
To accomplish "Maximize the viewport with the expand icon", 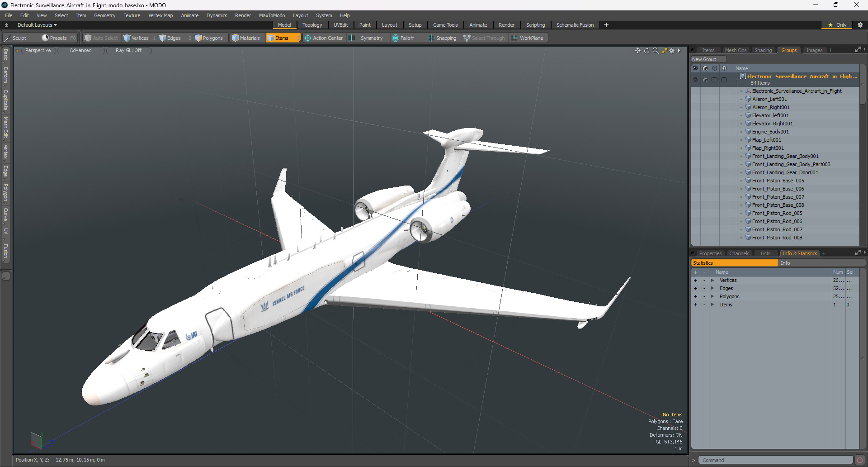I will [x=664, y=51].
